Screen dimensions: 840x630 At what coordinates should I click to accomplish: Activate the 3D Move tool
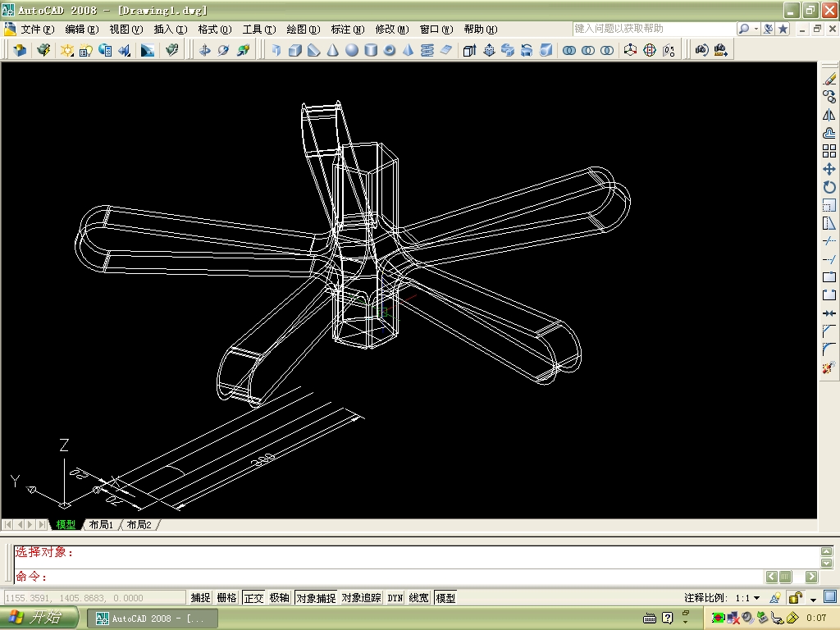pos(631,50)
